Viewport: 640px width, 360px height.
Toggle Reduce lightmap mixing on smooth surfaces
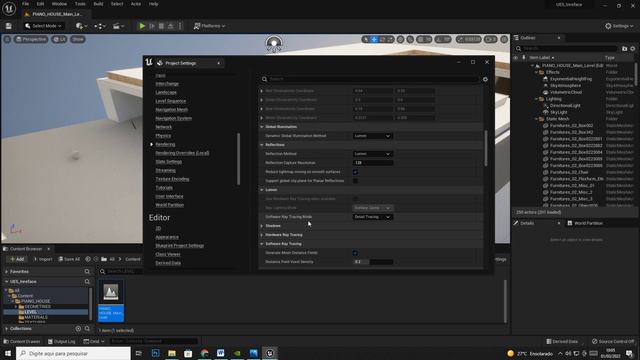coord(355,172)
